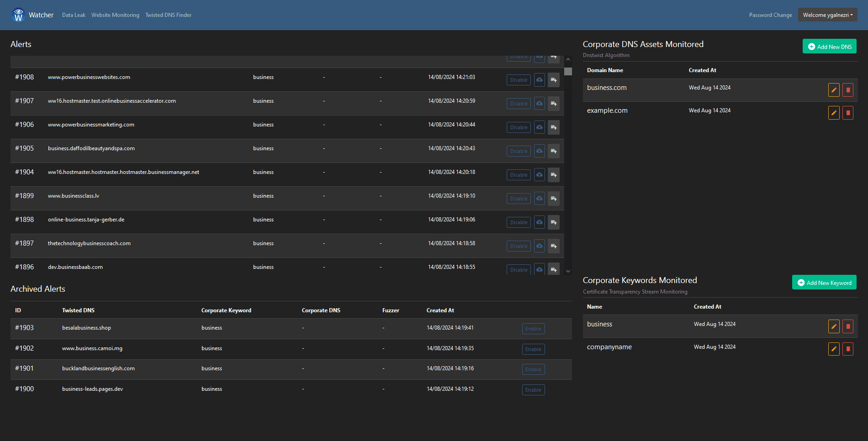
Task: Enable archived alert #1903
Action: tap(533, 329)
